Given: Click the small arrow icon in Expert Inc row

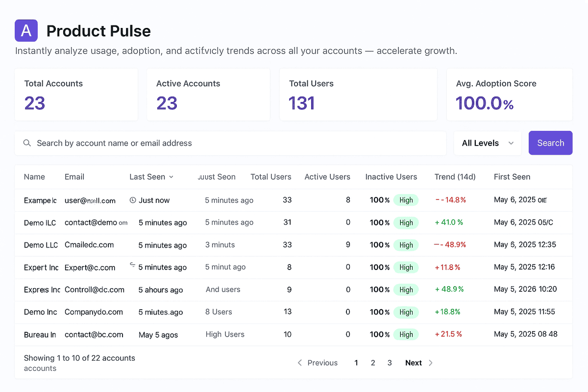Looking at the screenshot, I should 132,265.
